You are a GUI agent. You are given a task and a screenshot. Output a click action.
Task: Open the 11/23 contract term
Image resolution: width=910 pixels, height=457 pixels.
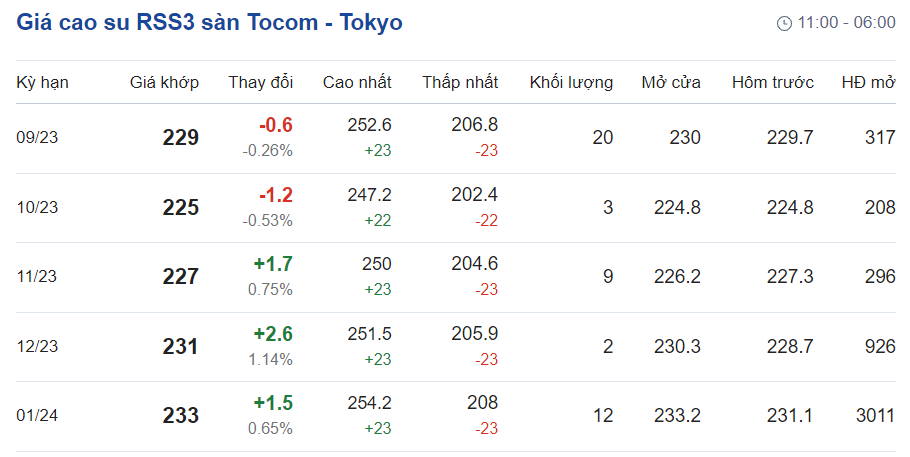38,277
